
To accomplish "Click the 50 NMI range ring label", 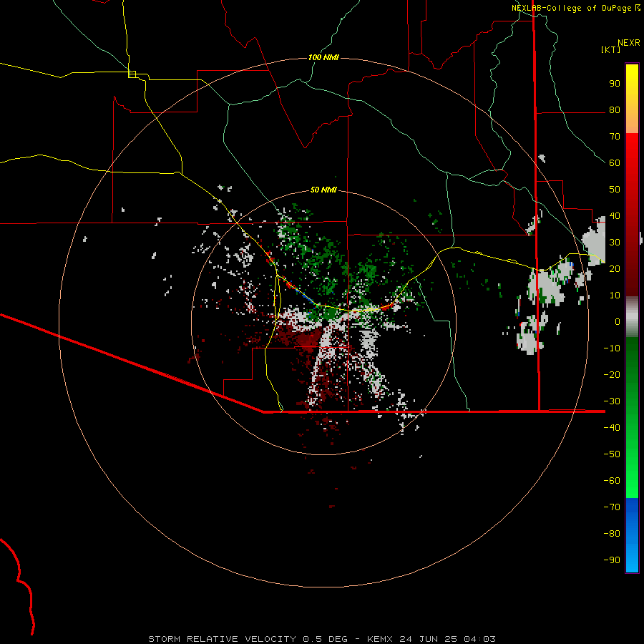I will pos(323,190).
